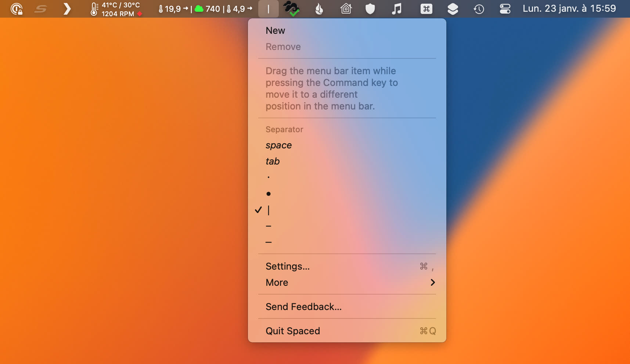Click the greyed Remove entry

coord(347,47)
